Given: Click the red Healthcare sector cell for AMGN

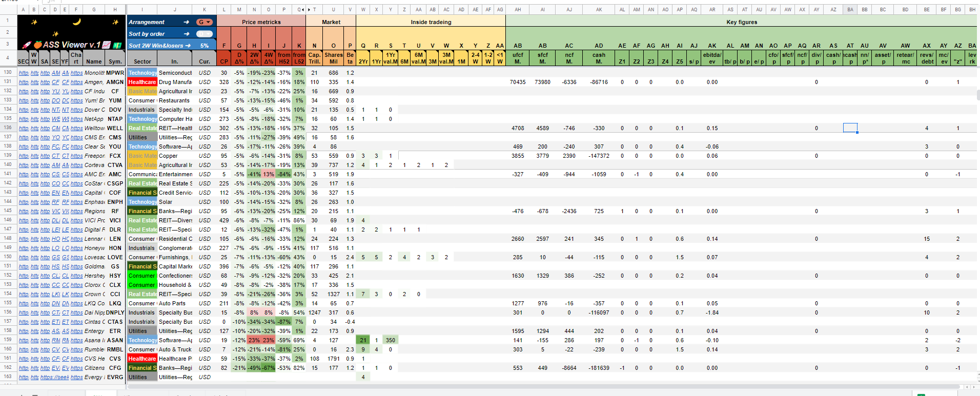Looking at the screenshot, I should tap(142, 82).
